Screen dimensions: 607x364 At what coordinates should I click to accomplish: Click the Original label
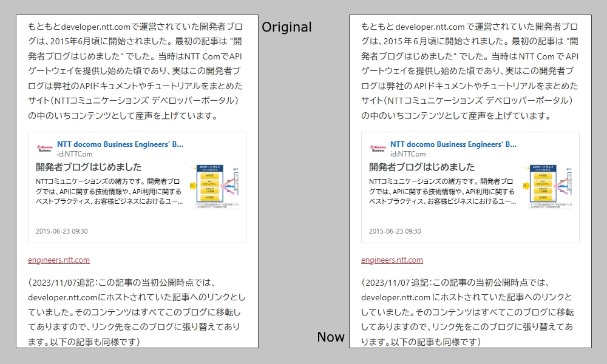[x=287, y=27]
